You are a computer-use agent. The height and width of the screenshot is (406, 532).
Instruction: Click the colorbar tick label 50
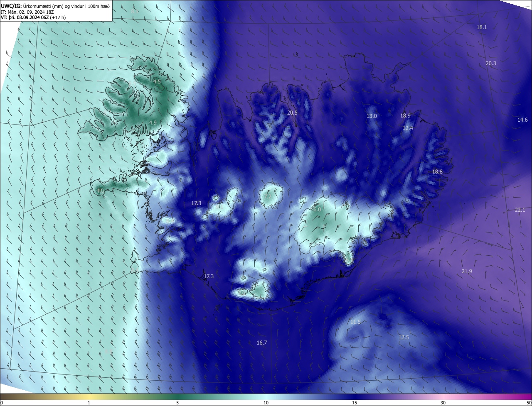pos(528,403)
